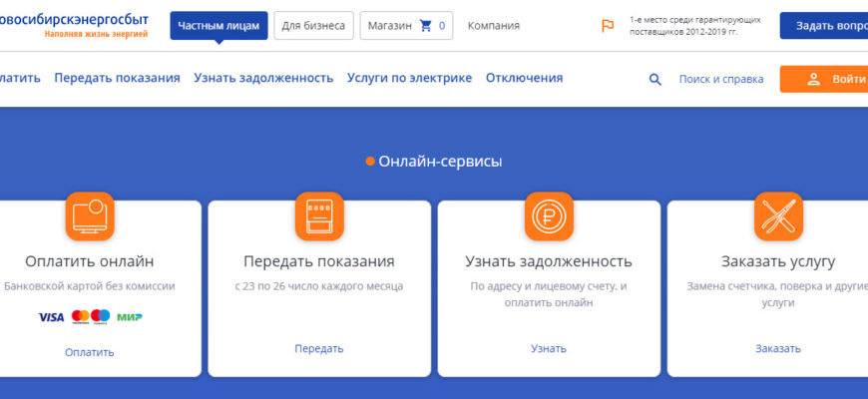Click the text 'с 23 по 26 число каждого месяца'
Screen dimensions: 868x399
coord(319,286)
